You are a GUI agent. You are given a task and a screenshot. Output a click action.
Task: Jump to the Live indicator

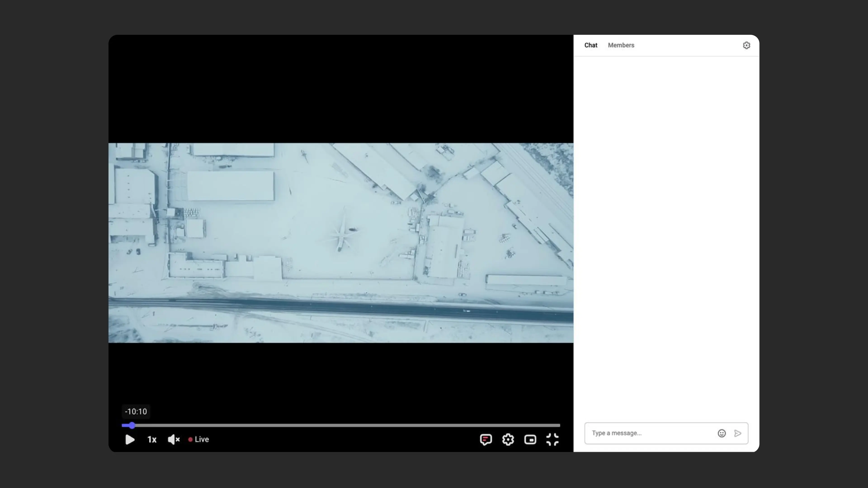click(x=199, y=439)
